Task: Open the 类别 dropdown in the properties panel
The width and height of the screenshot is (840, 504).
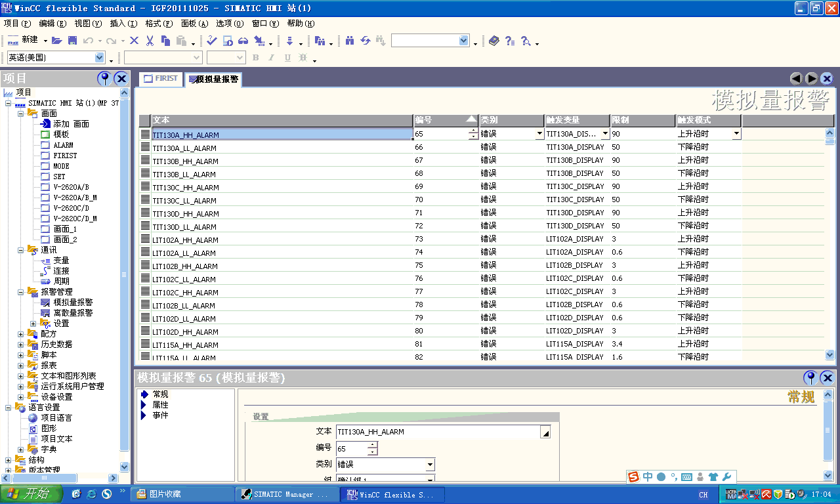Action: click(430, 465)
